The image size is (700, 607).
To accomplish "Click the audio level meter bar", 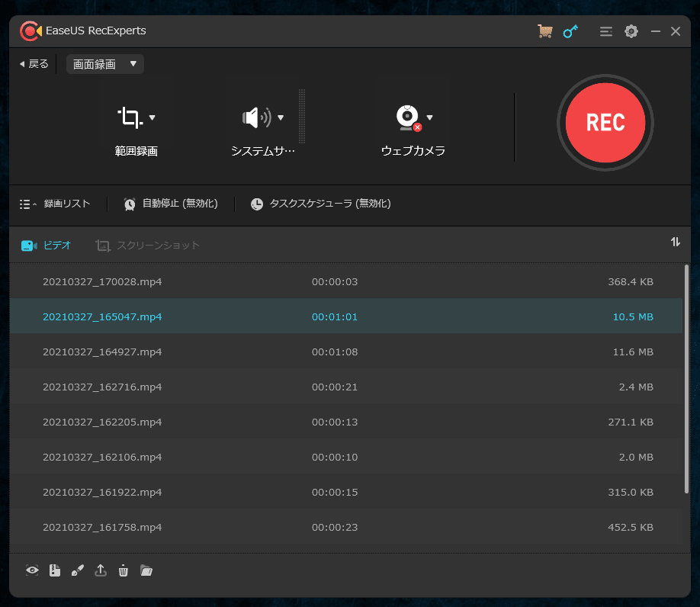I will coord(302,117).
